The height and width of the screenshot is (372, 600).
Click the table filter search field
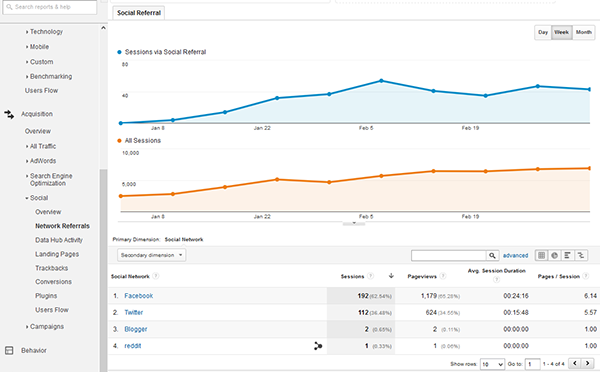coord(449,255)
